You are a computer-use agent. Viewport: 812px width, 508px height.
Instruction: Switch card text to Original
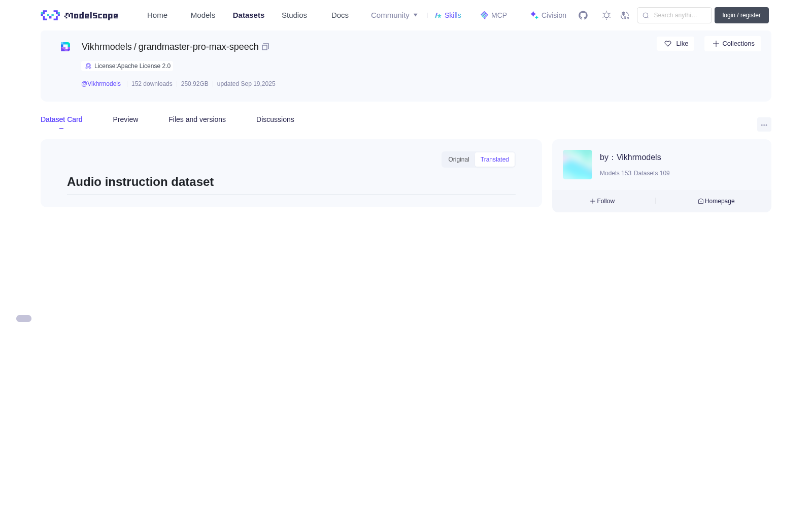point(459,160)
